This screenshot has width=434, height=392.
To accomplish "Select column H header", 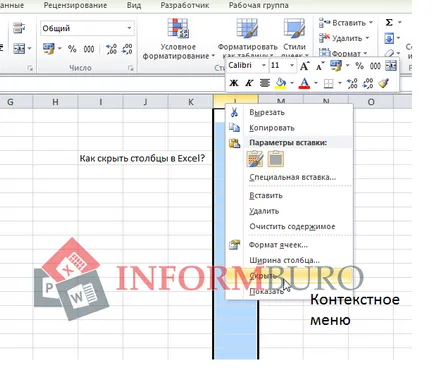I will click(55, 102).
